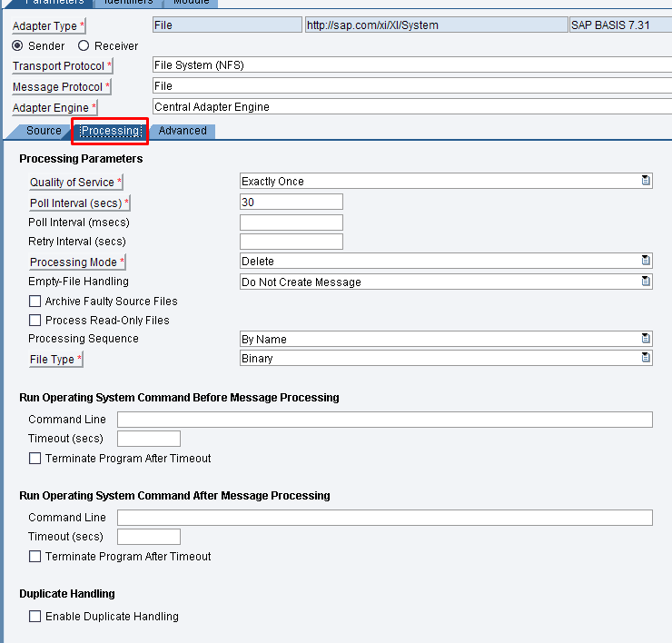Focus Timeout (secs) field under After Message Processing
The height and width of the screenshot is (643, 672).
point(149,537)
